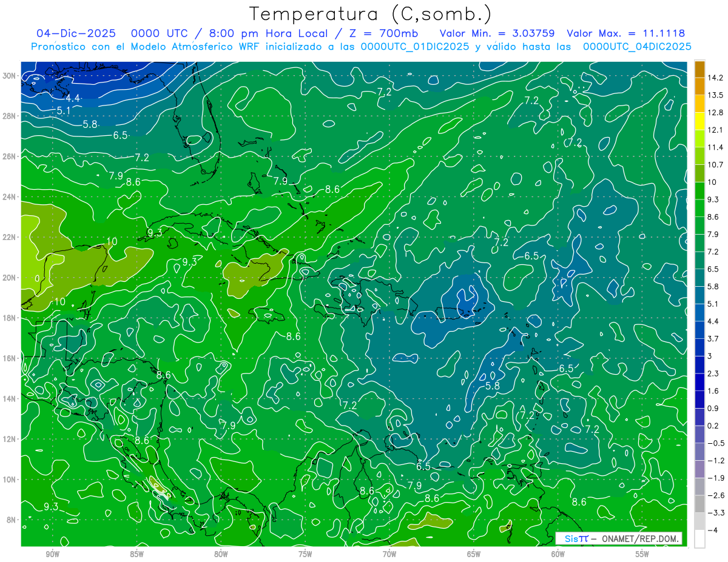Click the 75W longitude label
This screenshot has height=562, width=728.
[305, 554]
